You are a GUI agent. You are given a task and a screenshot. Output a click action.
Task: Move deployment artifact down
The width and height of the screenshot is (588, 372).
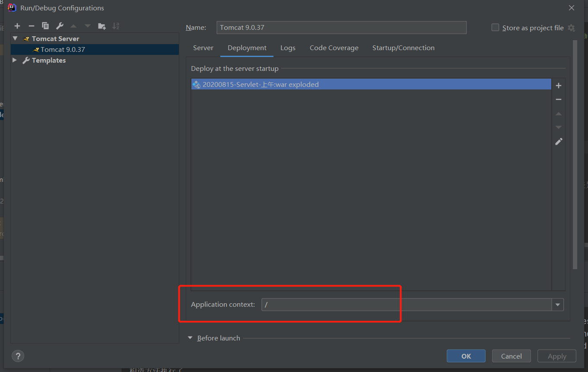coord(559,127)
